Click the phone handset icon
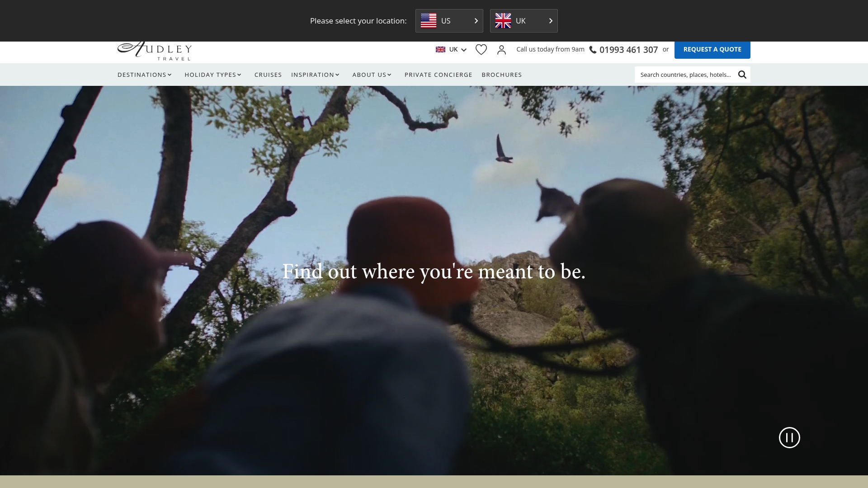 click(593, 50)
